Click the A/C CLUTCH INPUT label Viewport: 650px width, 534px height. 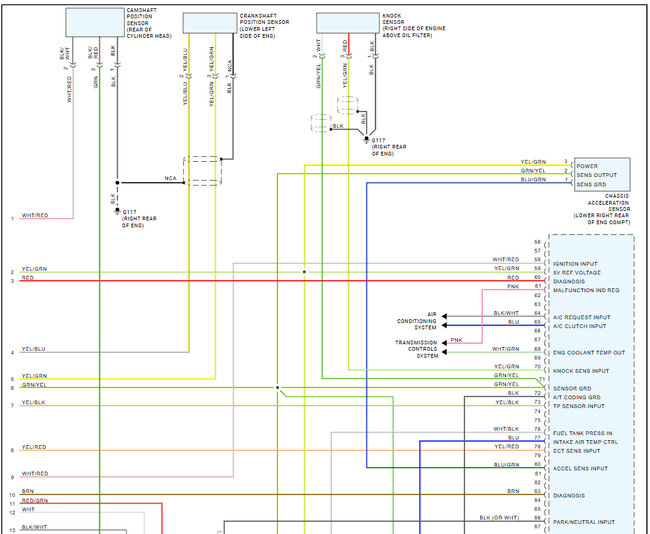pos(579,326)
